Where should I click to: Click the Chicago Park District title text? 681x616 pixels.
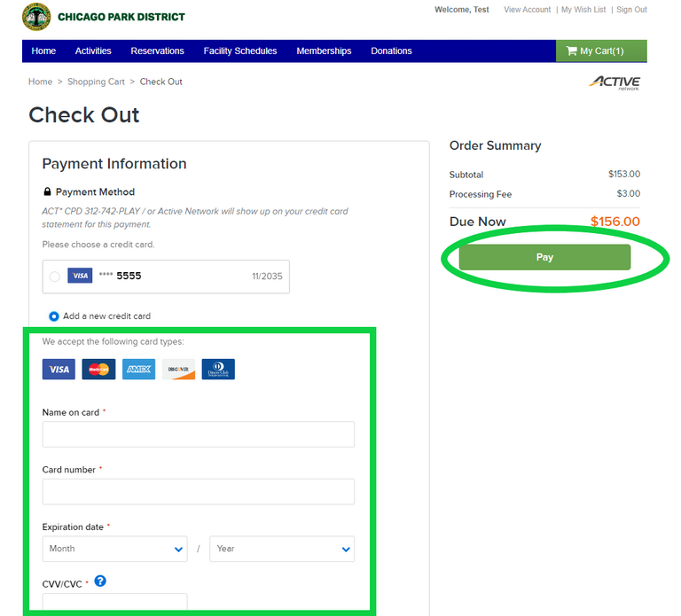tap(121, 17)
